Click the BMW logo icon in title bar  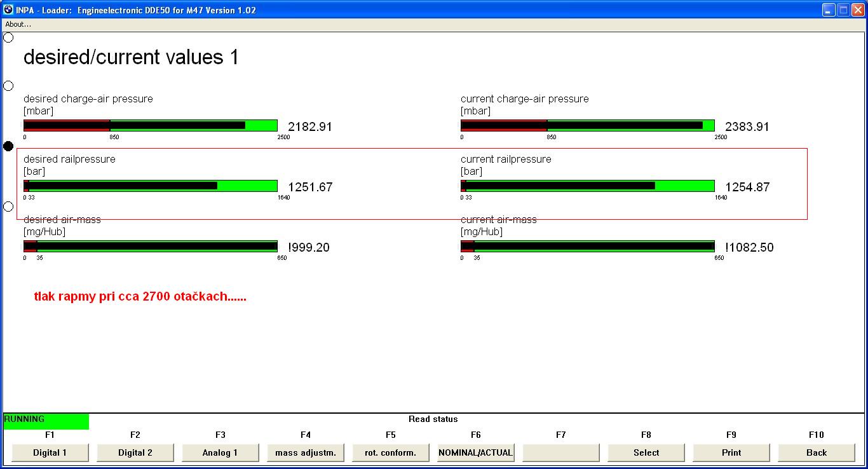coord(9,10)
